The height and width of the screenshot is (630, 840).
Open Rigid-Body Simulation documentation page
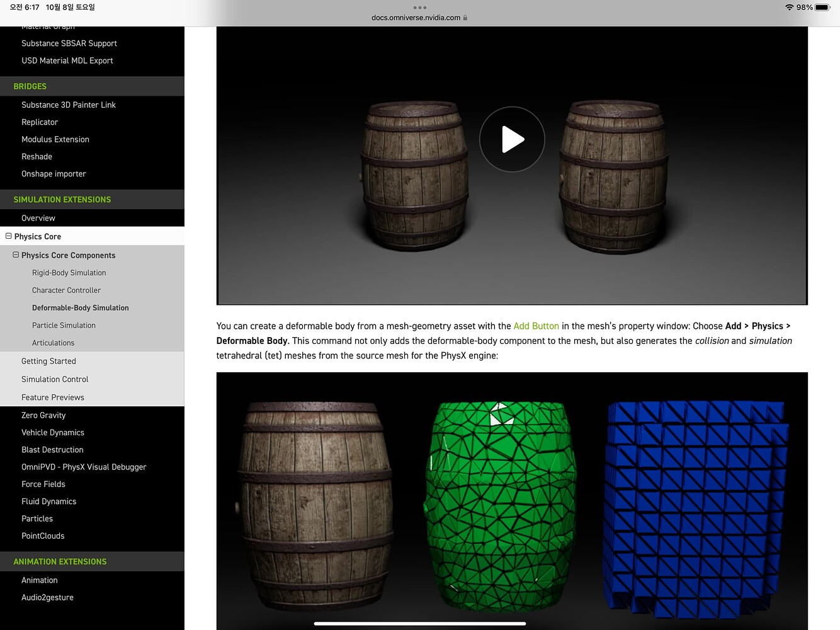[69, 272]
